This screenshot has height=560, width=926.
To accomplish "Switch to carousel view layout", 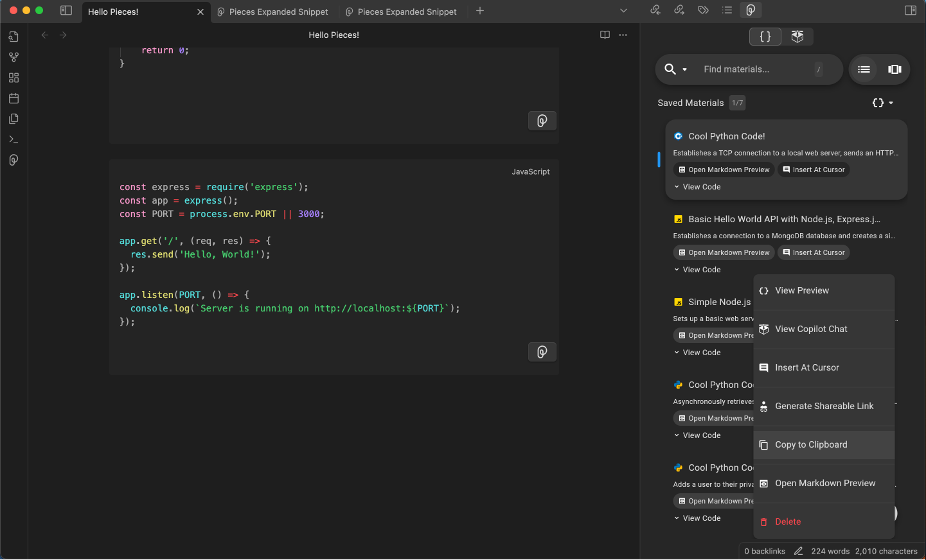I will (895, 69).
